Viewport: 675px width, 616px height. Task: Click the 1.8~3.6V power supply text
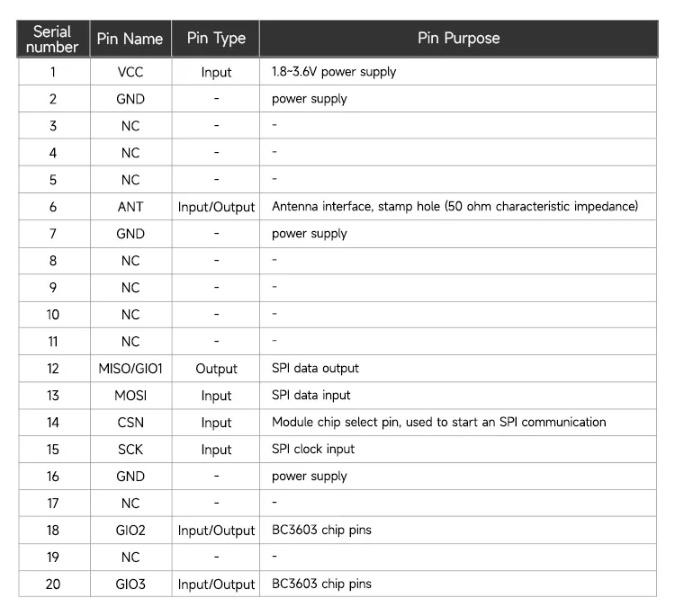334,72
